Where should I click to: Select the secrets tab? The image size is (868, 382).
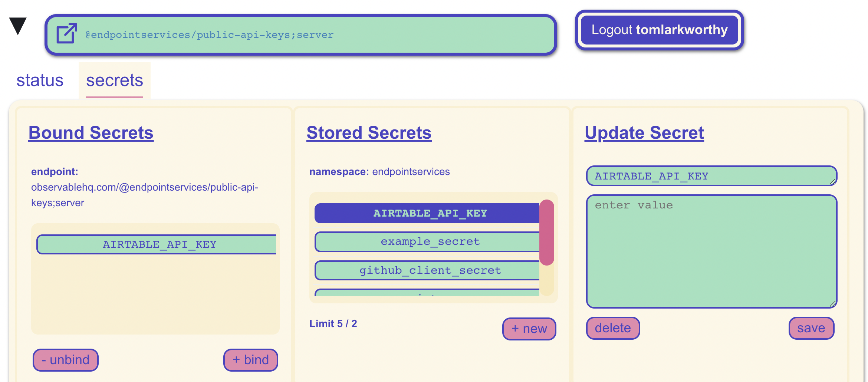pos(114,80)
